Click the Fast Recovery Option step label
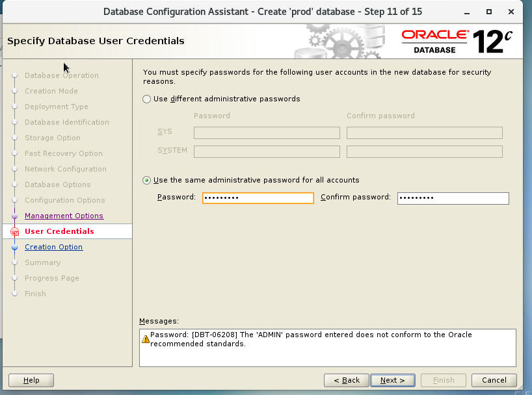532x395 pixels. point(64,153)
